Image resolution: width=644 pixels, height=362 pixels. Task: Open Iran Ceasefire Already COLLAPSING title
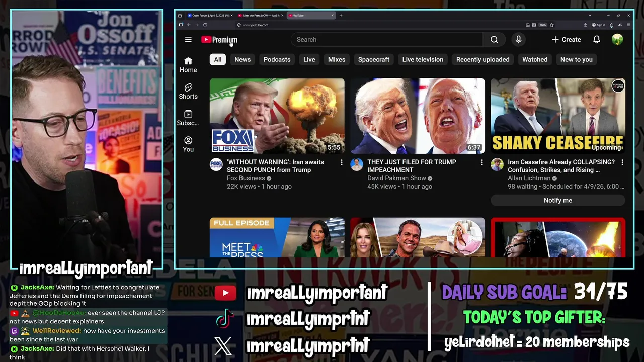pyautogui.click(x=561, y=166)
